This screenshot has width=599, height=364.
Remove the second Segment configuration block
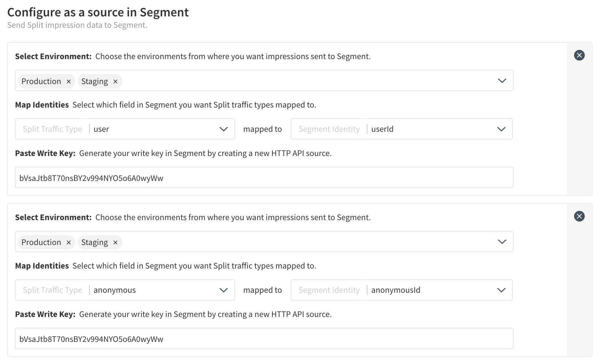click(x=579, y=216)
